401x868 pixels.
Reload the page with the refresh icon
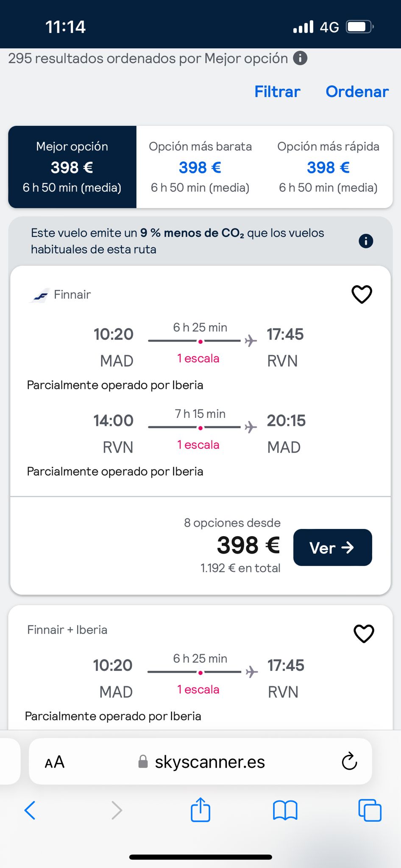tap(349, 762)
